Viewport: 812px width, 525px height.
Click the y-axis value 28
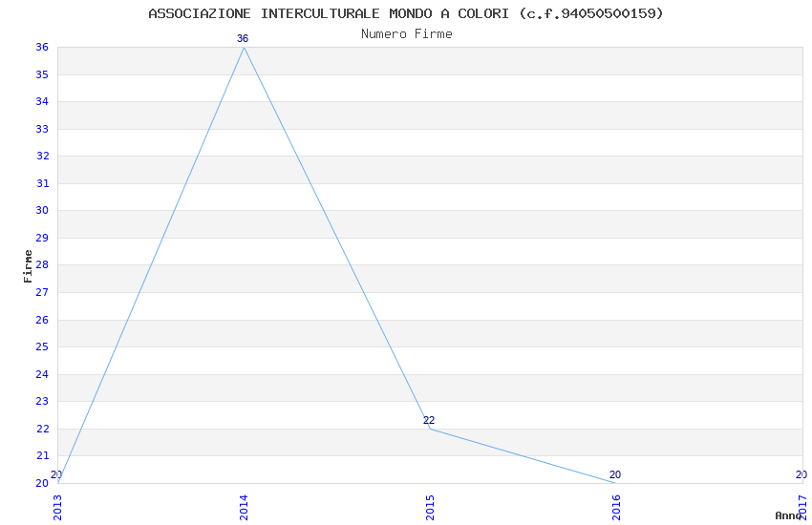point(42,264)
